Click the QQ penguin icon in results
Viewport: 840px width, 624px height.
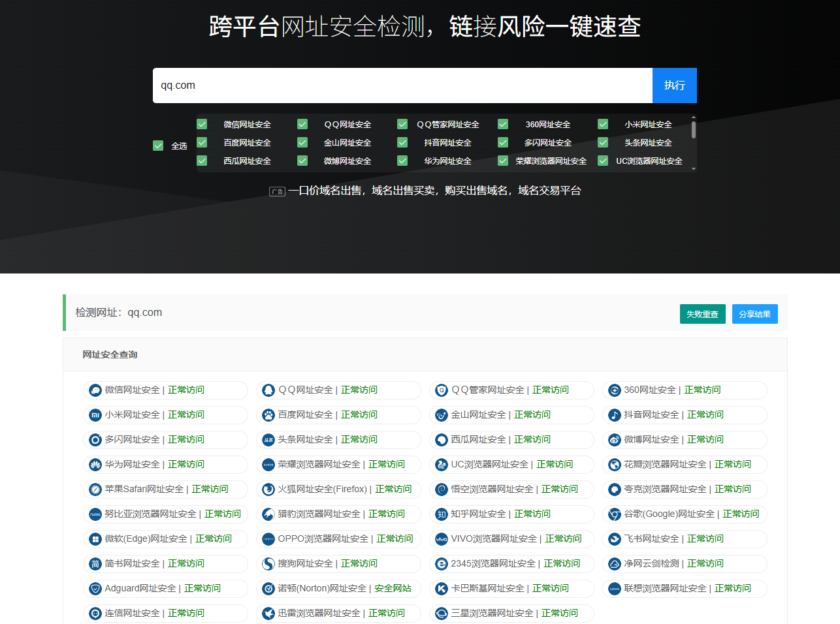(268, 390)
